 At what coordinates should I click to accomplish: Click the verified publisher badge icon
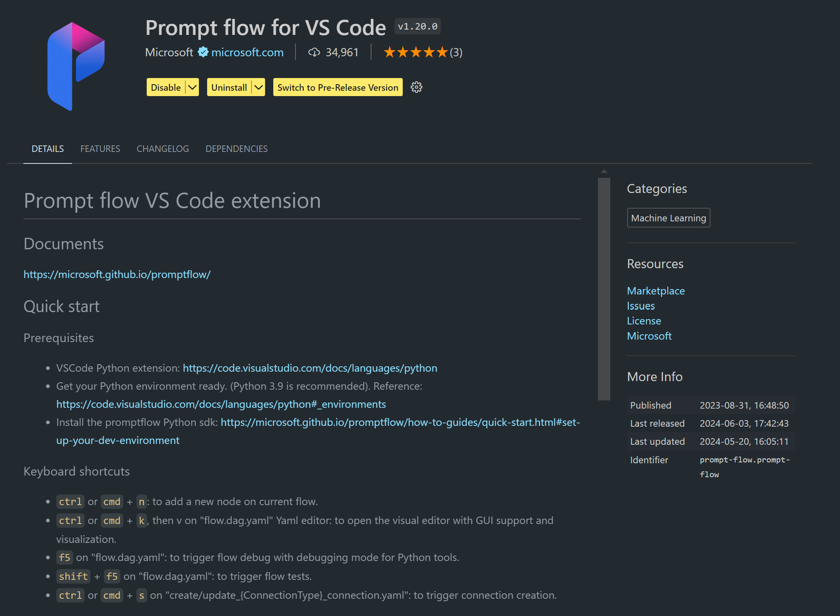[x=203, y=52]
